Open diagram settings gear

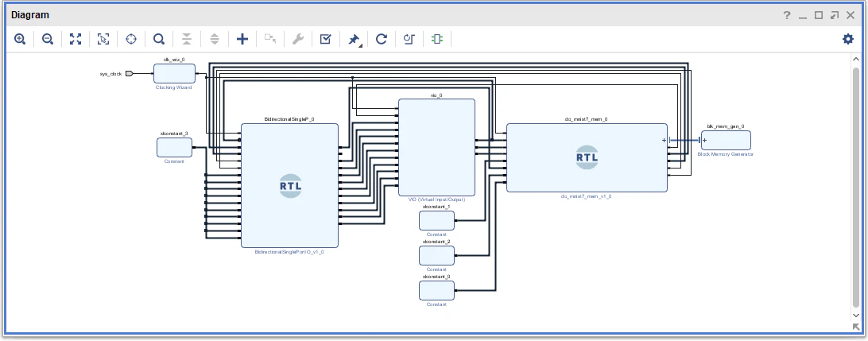(x=848, y=39)
